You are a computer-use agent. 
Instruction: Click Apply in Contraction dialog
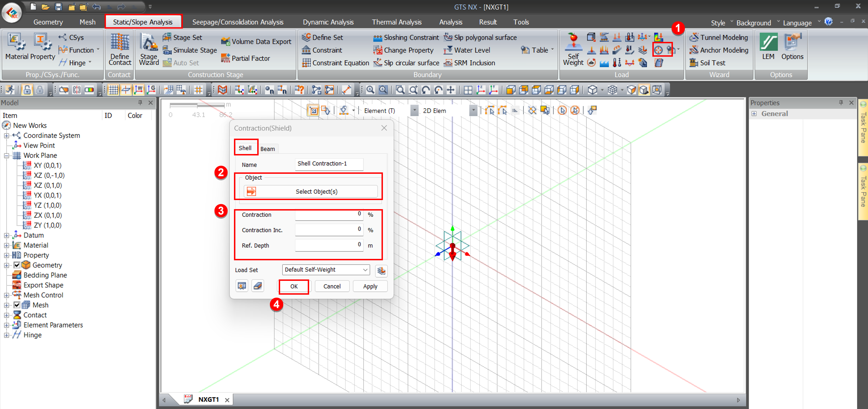point(370,286)
